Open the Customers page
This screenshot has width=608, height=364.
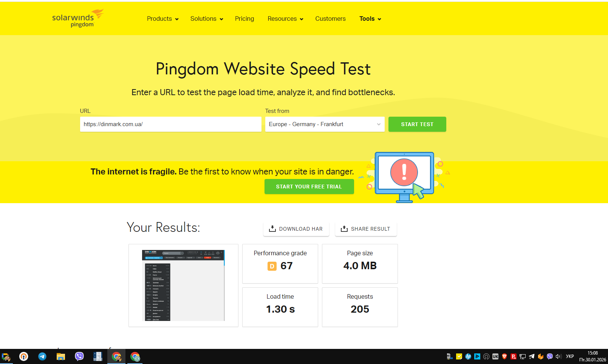(x=330, y=19)
